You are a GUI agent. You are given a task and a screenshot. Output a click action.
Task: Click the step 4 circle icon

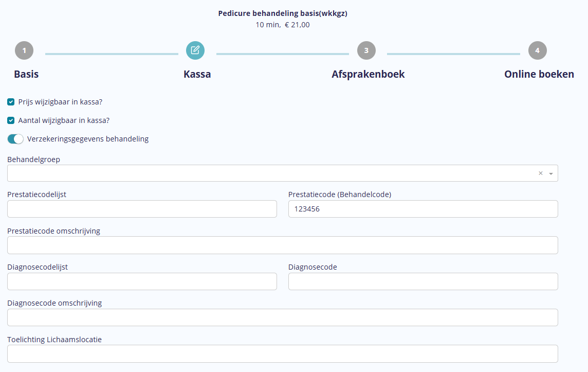click(x=537, y=50)
